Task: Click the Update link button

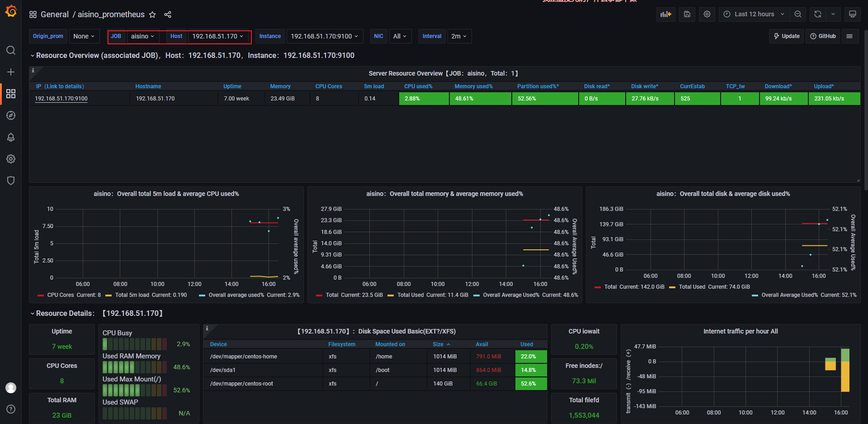Action: (787, 36)
